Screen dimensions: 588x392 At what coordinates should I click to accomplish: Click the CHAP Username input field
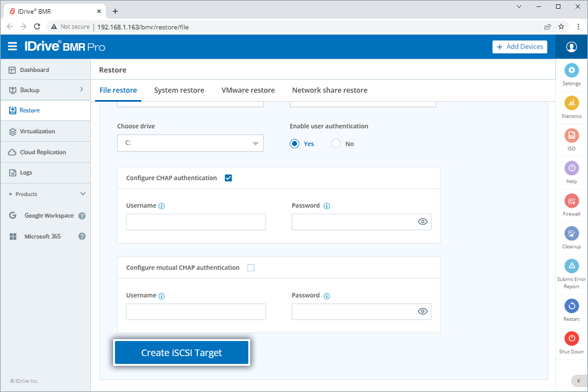196,222
